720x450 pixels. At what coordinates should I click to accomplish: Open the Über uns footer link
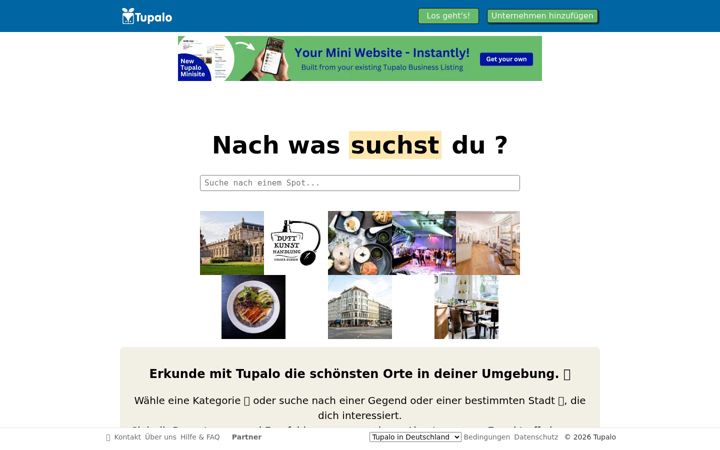coord(160,437)
